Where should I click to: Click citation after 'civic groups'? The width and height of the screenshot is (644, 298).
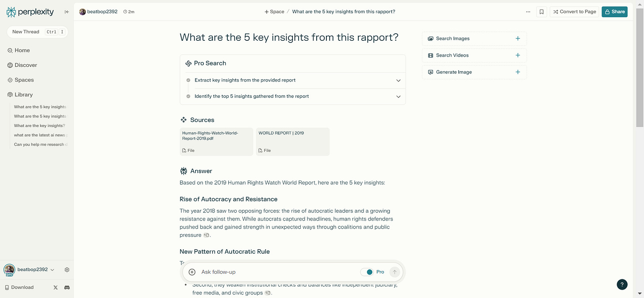pyautogui.click(x=268, y=293)
